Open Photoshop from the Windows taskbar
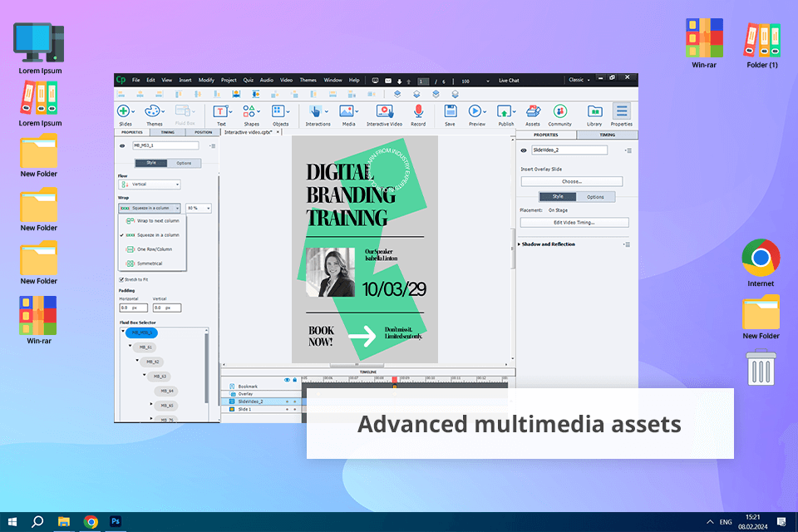 116,521
